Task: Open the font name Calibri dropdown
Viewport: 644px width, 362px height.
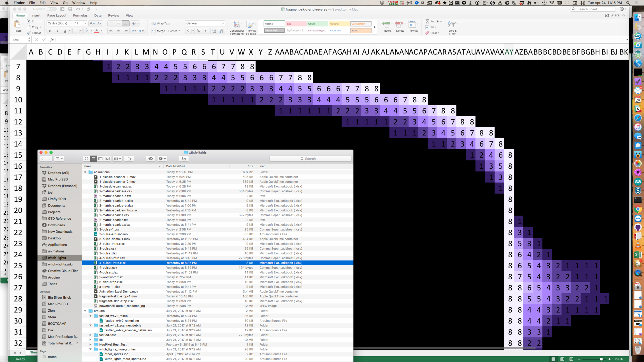Action: (71, 23)
